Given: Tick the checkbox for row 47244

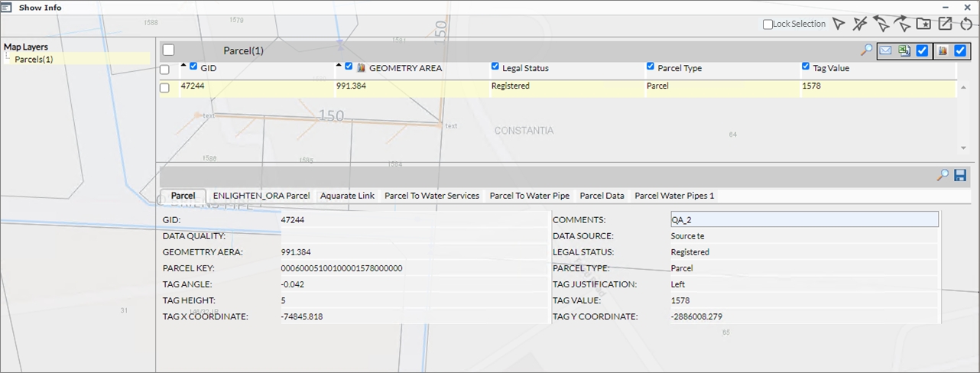Looking at the screenshot, I should coord(164,88).
